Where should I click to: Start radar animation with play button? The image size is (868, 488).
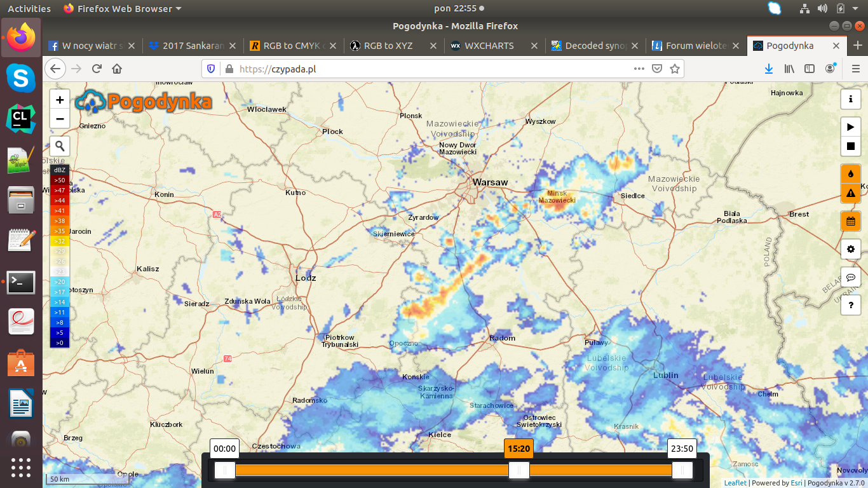coord(850,127)
